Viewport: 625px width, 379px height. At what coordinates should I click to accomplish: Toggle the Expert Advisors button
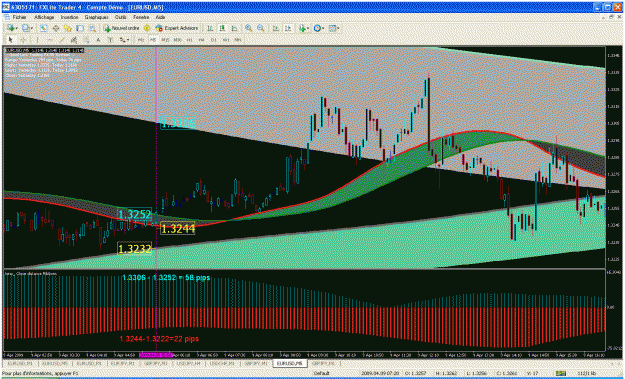coord(176,28)
